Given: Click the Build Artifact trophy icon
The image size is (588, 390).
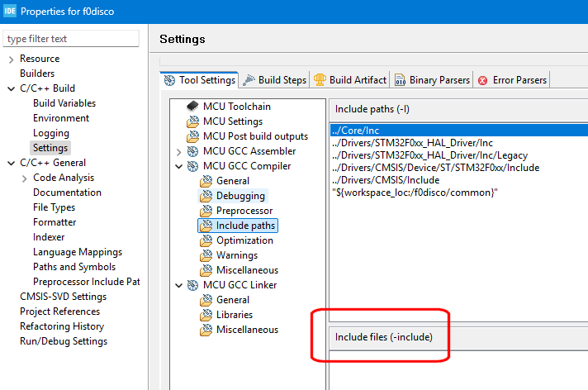Looking at the screenshot, I should pos(320,80).
